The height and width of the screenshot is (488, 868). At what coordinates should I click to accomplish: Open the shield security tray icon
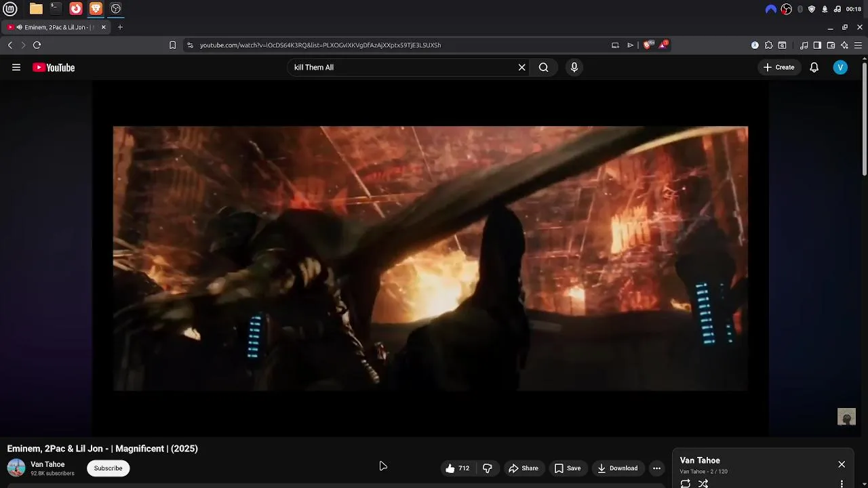tap(812, 9)
